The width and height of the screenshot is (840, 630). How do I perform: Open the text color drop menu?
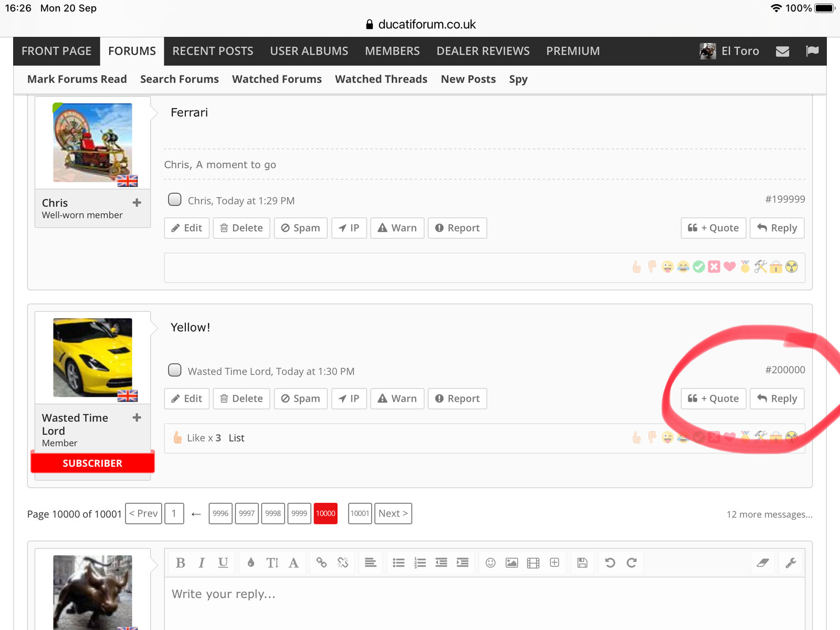(251, 563)
